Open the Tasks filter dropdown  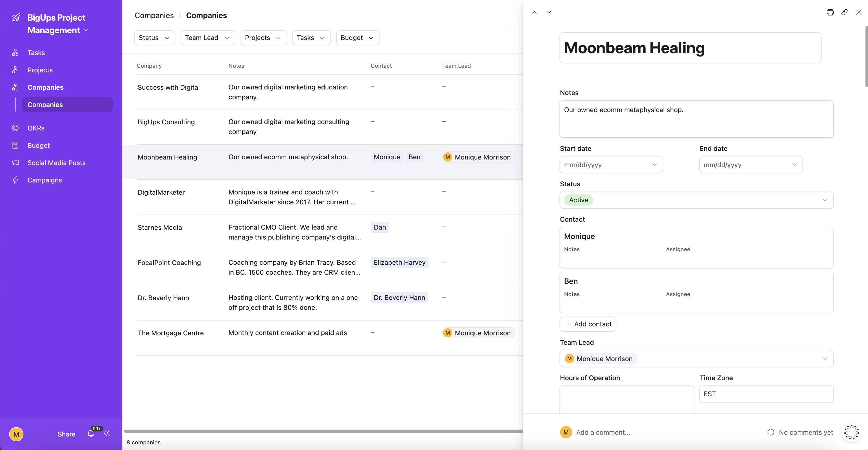coord(311,38)
